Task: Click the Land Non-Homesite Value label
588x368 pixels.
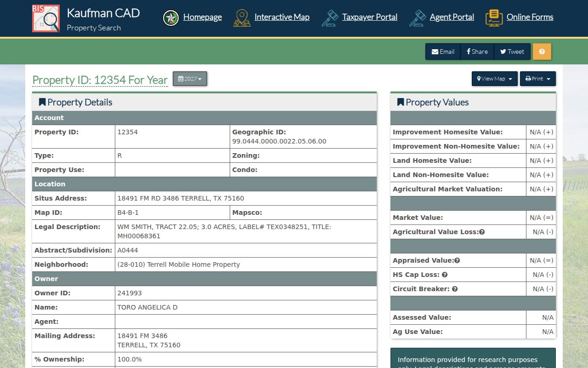Action: tap(441, 175)
